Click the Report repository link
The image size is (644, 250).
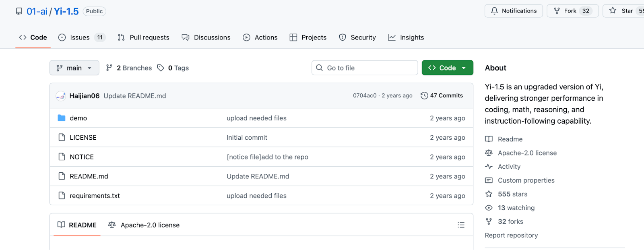click(511, 235)
